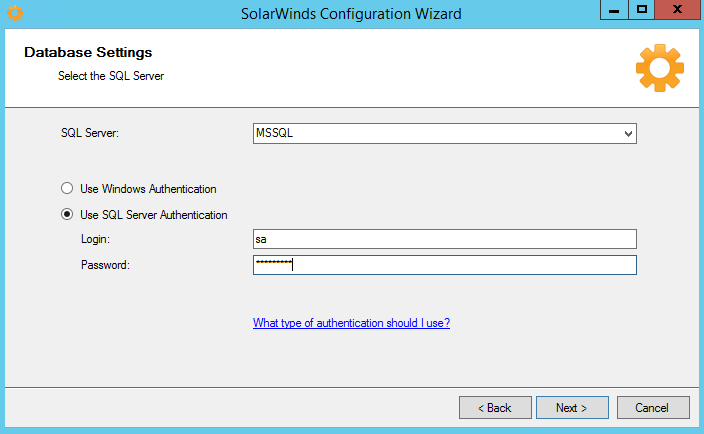
Task: Click the 'Select the SQL Server' subtitle
Action: 111,76
